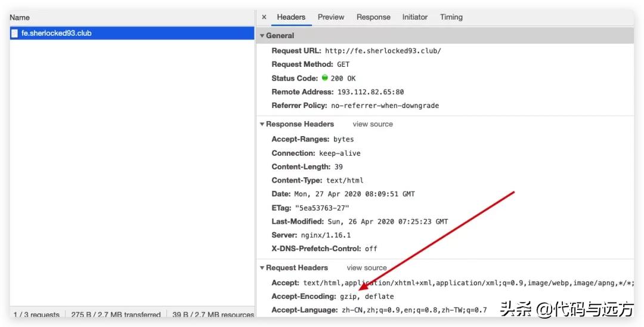Click the Content-Length 39 header
The height and width of the screenshot is (327, 644).
pos(307,167)
